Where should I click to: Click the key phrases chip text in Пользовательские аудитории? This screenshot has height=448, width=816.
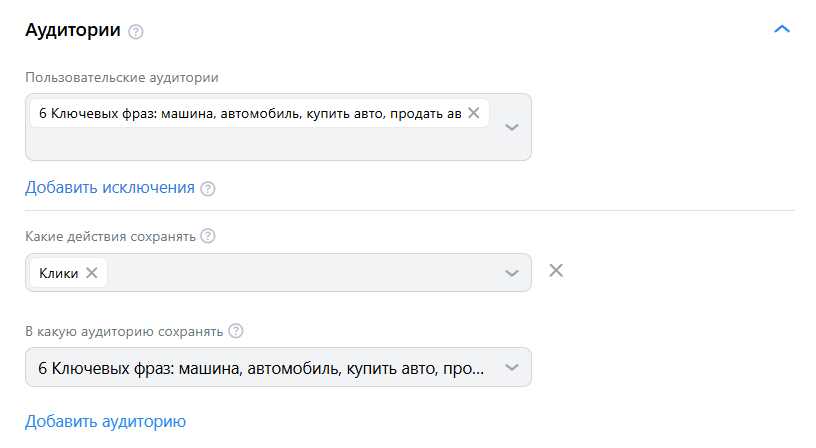250,113
